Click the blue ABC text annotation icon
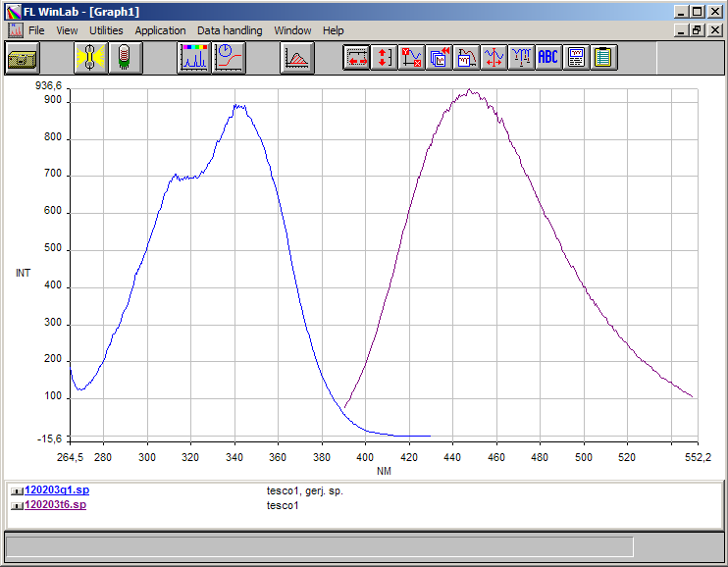The height and width of the screenshot is (567, 728). point(548,58)
